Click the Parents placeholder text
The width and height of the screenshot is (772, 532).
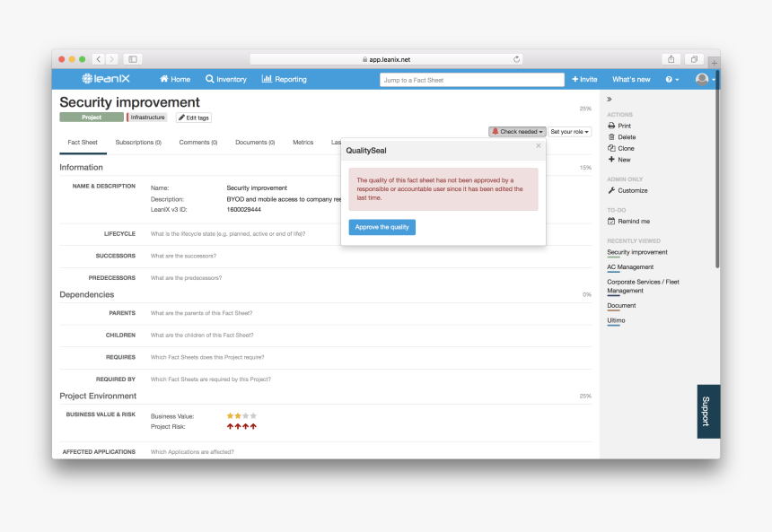(201, 313)
